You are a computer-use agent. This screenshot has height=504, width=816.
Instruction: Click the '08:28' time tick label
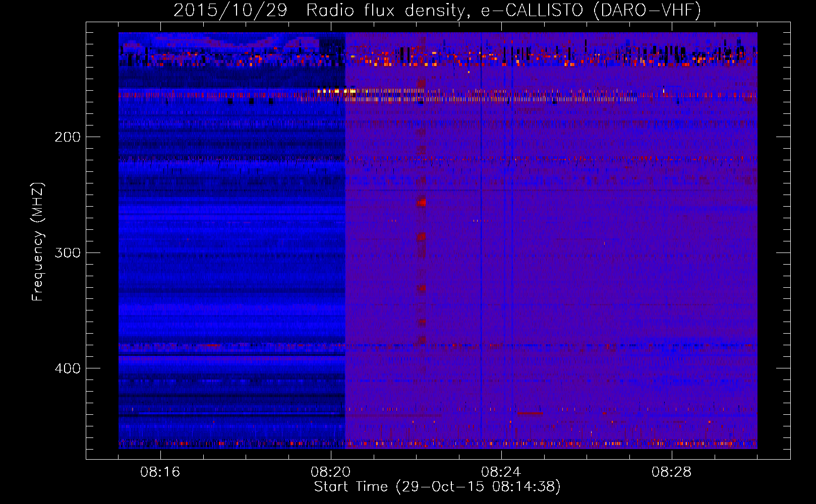672,472
